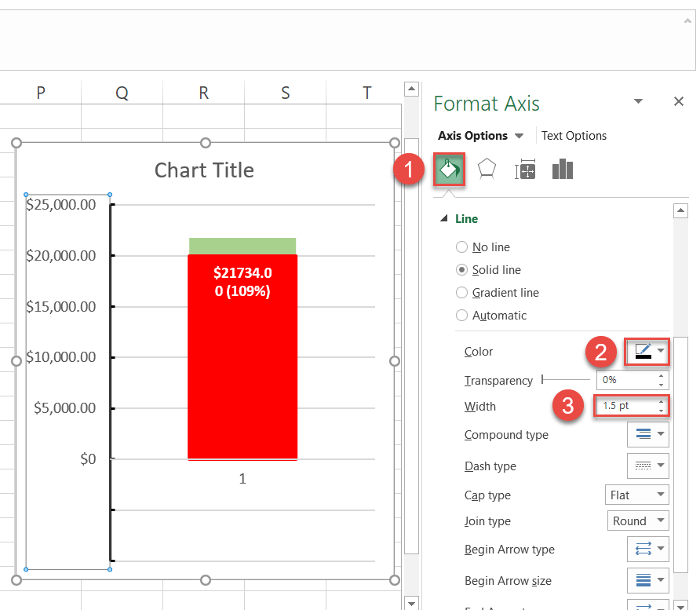Expand the Cap type Flat dropdown
The image size is (700, 610).
[x=638, y=495]
